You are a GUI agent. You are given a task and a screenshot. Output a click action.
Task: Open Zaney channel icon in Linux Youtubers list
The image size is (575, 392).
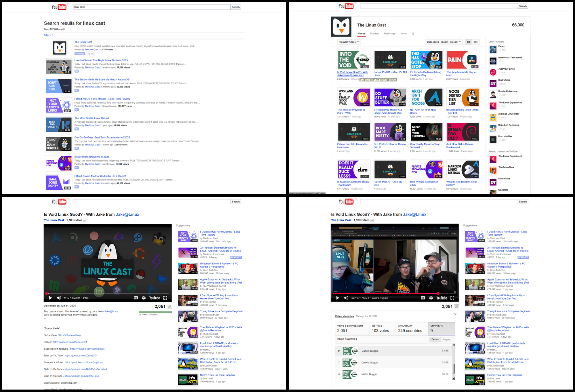coord(493,50)
